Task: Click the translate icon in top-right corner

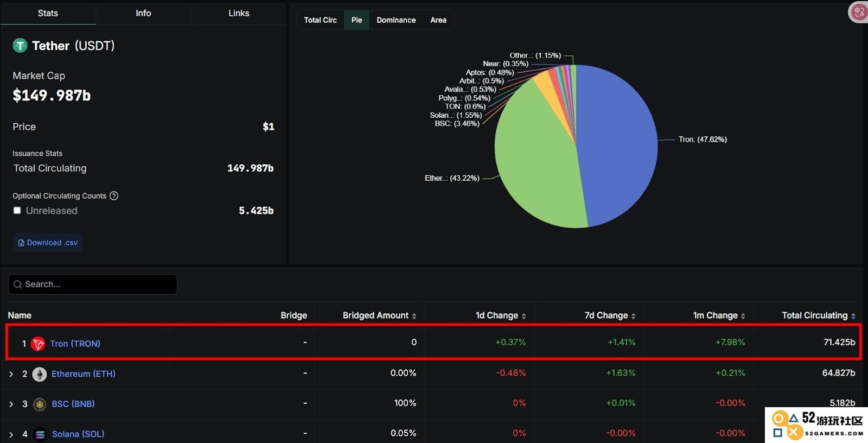Action: tap(859, 12)
